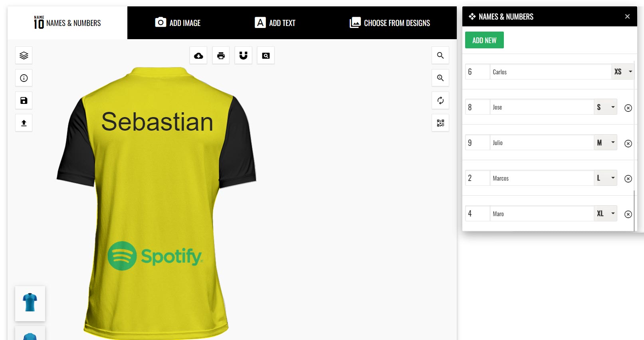Screen dimensions: 644x340
Task: Click the upload arrow icon
Action: [x=24, y=123]
